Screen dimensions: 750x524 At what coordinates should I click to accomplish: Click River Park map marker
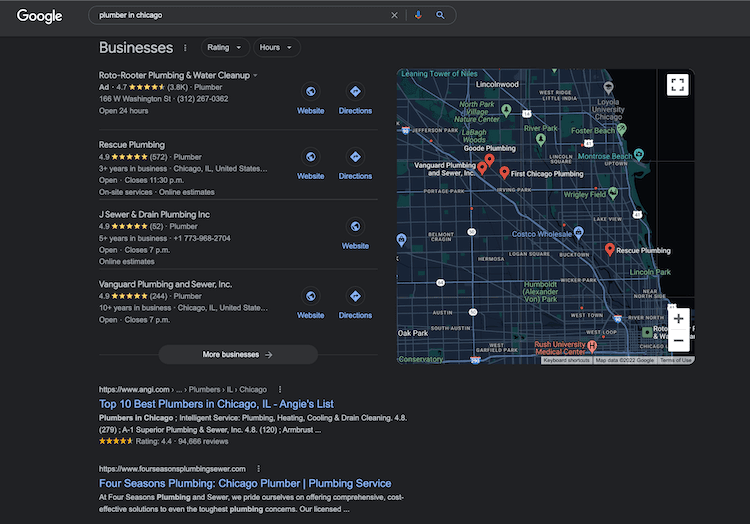click(x=540, y=140)
